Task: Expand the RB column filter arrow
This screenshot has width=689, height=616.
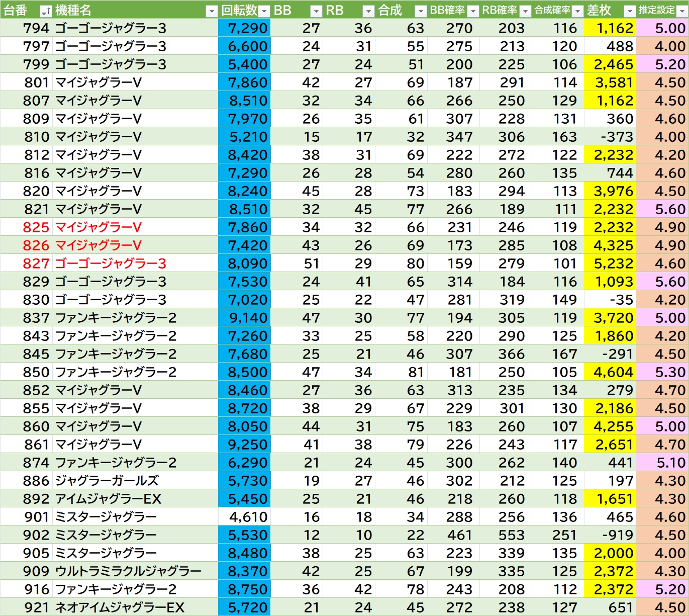Action: [x=368, y=11]
